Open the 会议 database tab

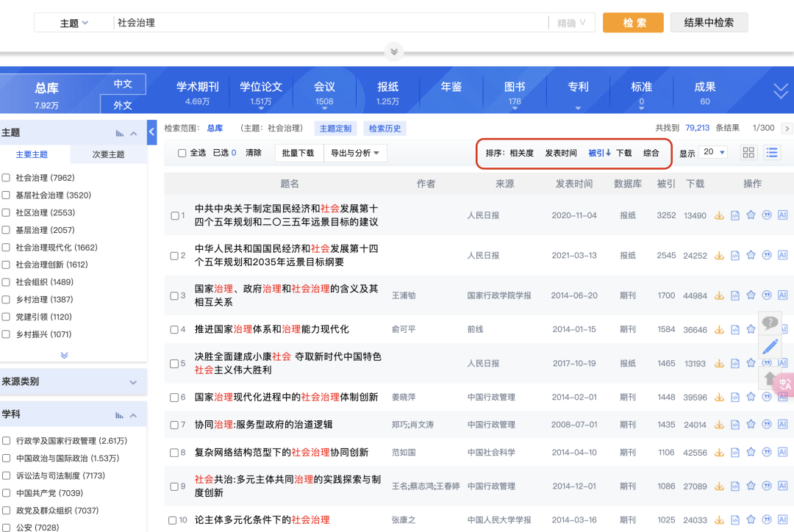325,93
